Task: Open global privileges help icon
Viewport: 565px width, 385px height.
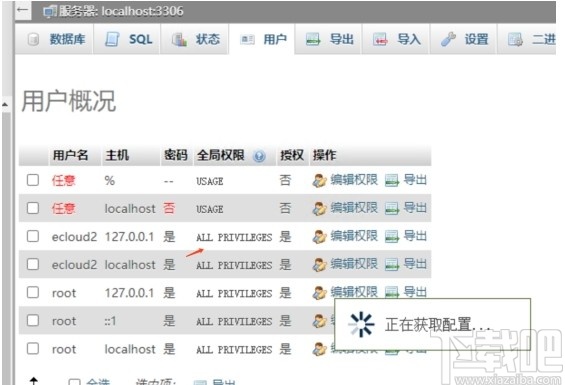Action: coord(259,156)
